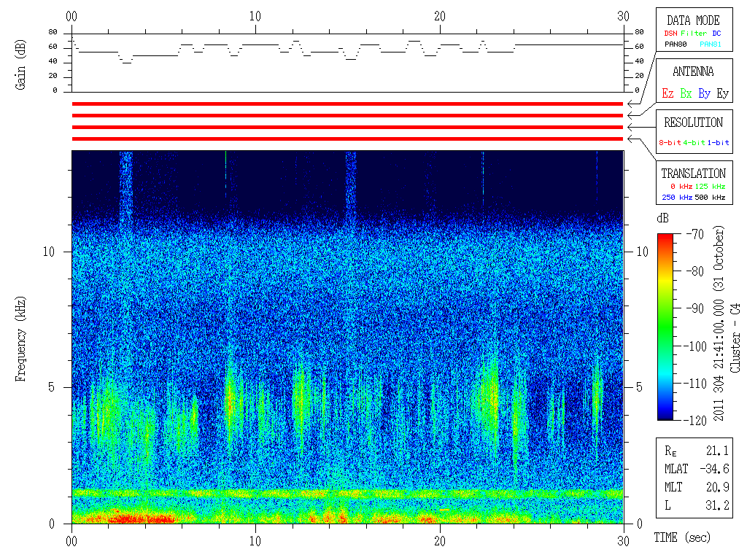The image size is (747, 560).
Task: Click the RE value 21.1
Action: [718, 451]
